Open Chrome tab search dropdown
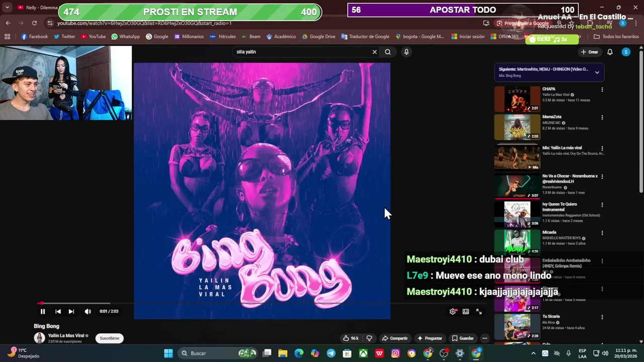 click(x=7, y=8)
